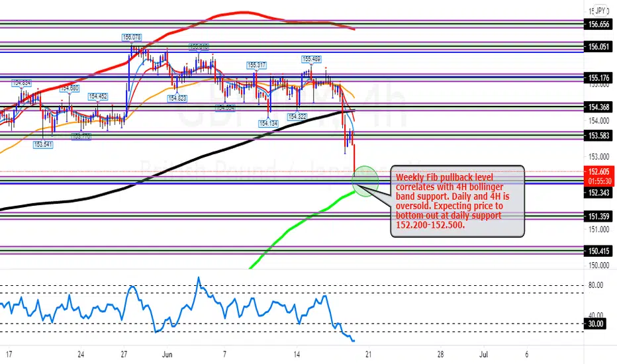Select the 155.489 swing high label
This screenshot has height=364, width=617.
coord(311,59)
